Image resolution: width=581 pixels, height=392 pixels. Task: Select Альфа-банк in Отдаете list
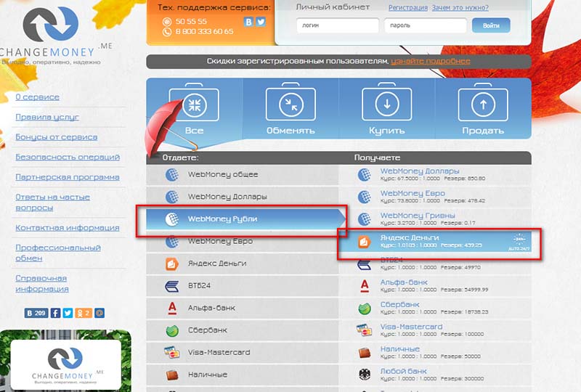pyautogui.click(x=243, y=308)
